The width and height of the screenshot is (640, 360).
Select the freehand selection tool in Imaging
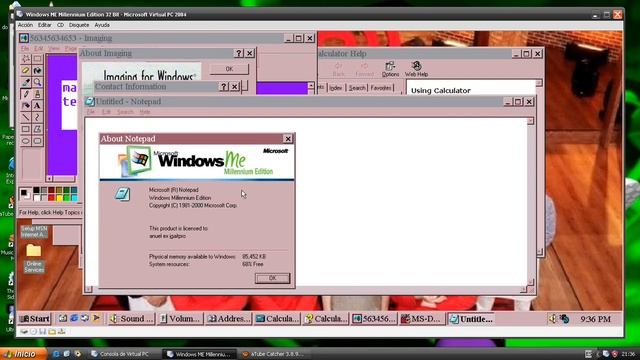[26, 59]
